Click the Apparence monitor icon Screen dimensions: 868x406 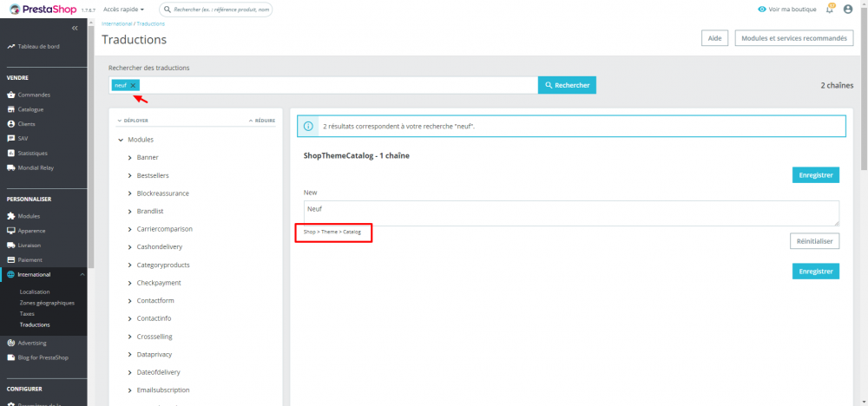(11, 231)
